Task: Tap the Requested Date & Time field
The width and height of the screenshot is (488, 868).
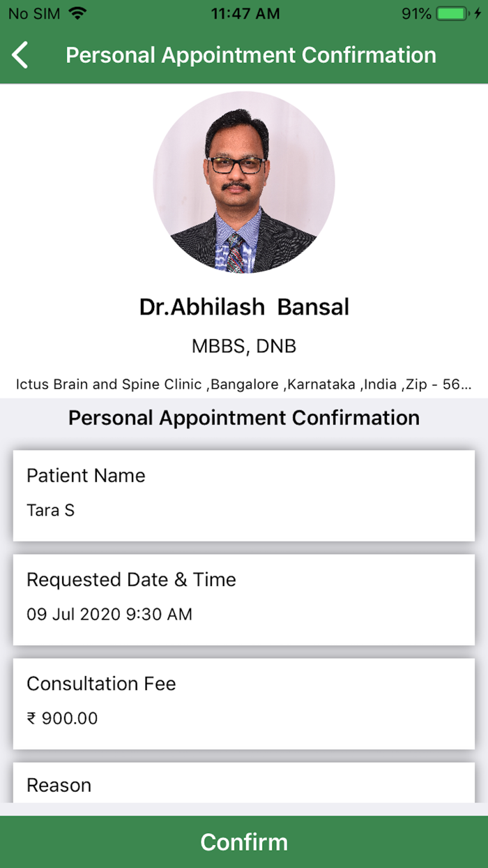Action: (244, 599)
